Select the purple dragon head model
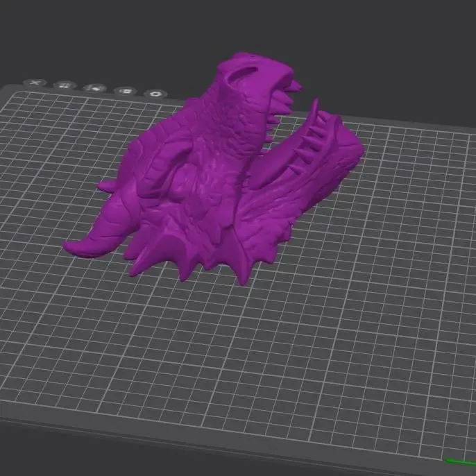 (212, 170)
